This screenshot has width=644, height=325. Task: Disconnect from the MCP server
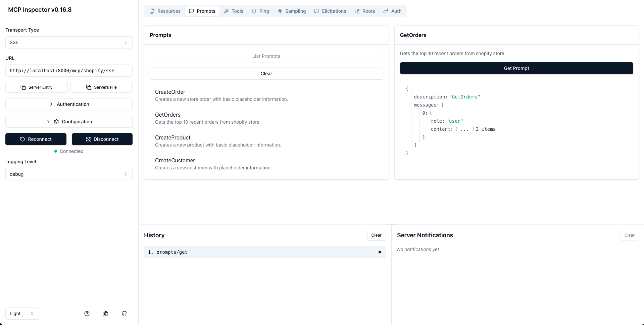102,139
